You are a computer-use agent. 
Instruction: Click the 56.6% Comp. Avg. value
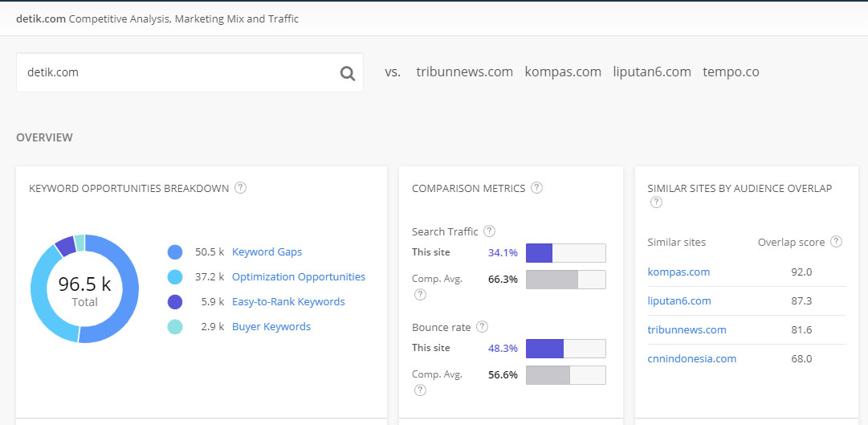pos(503,375)
